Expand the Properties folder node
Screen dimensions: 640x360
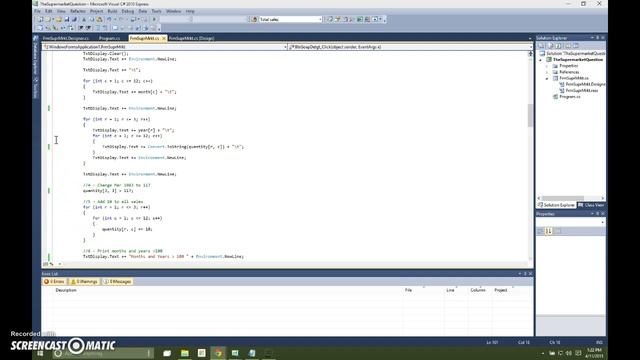(x=547, y=66)
